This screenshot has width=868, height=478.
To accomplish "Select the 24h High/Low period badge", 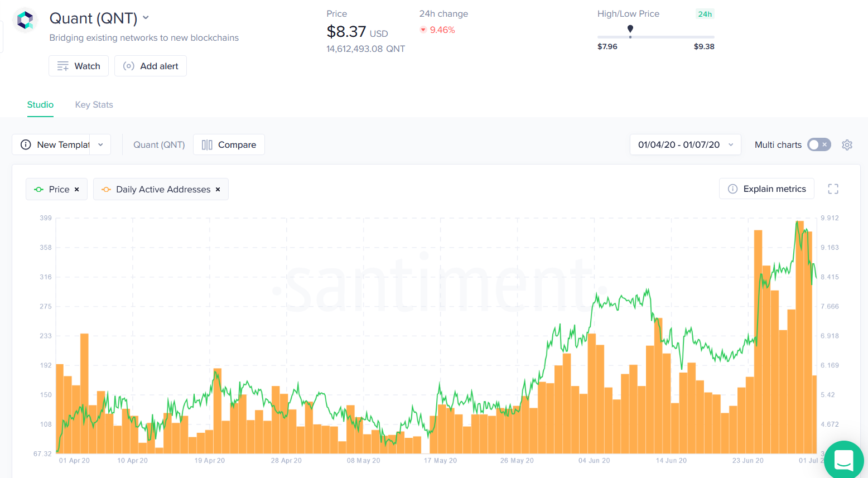I will (x=705, y=14).
